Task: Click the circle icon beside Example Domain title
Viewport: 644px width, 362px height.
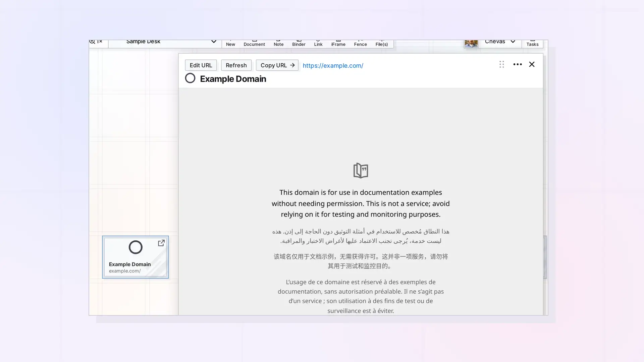Action: 190,78
